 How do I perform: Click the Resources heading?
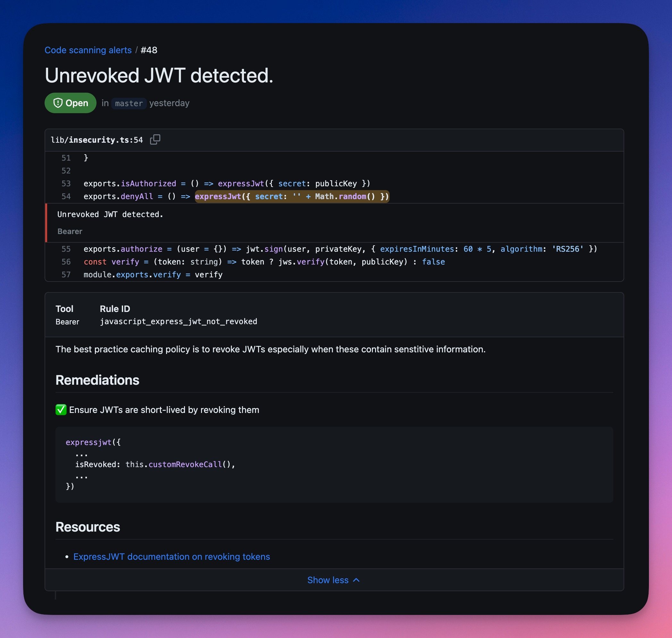tap(88, 527)
